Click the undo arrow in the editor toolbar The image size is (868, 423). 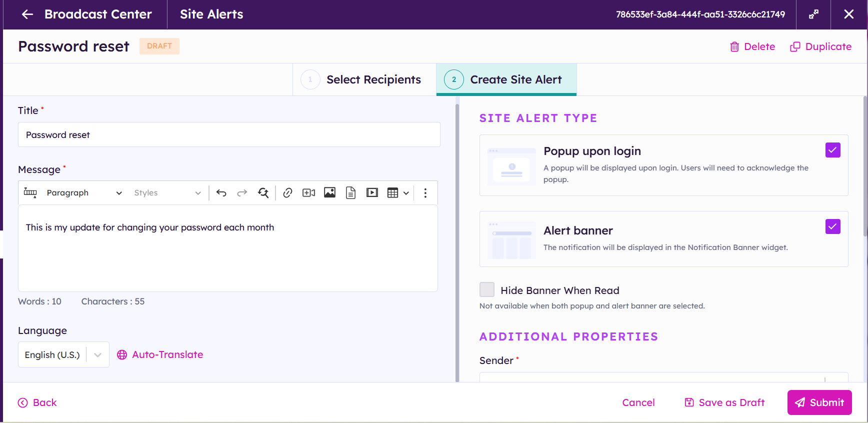tap(221, 193)
